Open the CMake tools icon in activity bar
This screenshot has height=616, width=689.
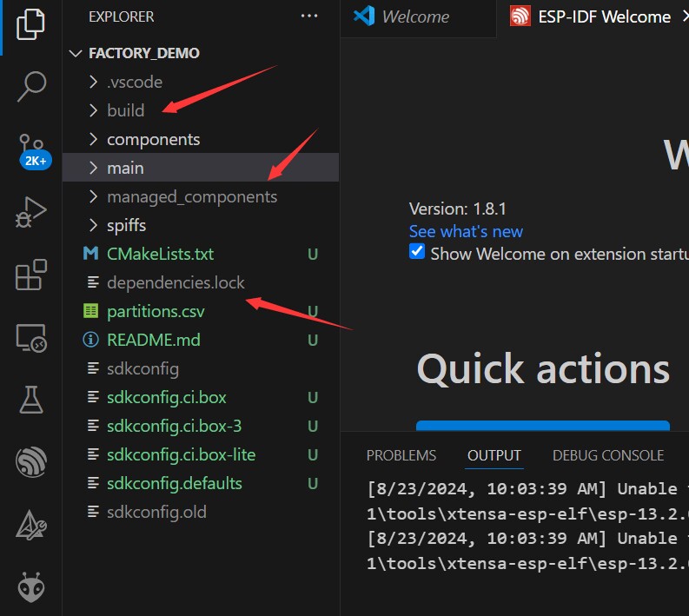tap(30, 525)
